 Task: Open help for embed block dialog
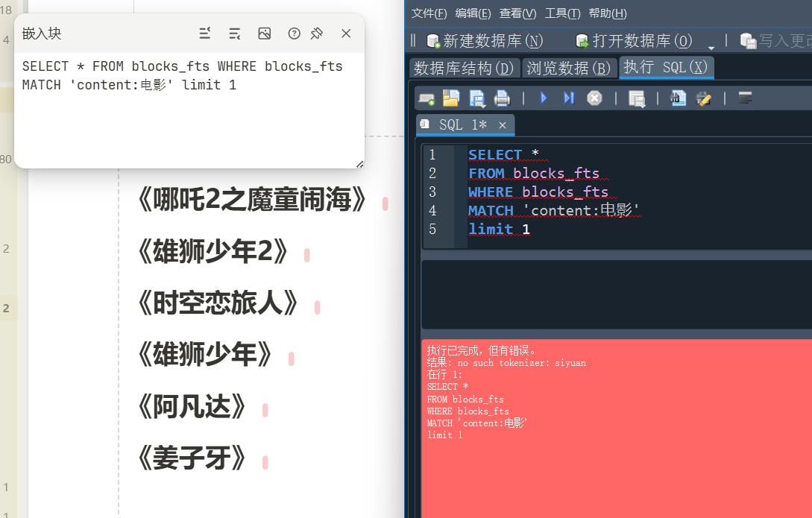[x=294, y=34]
